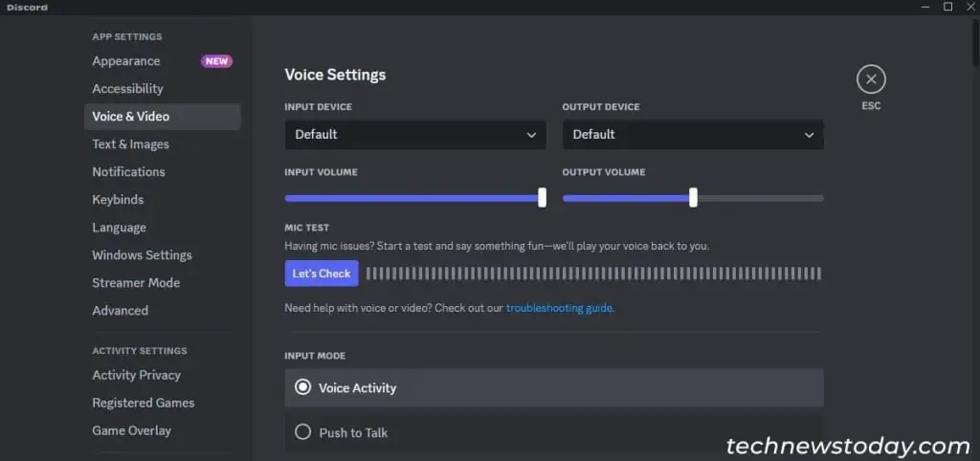Click the unfilled part of Output Volume track
Viewport: 980px width, 461px height.
click(761, 198)
